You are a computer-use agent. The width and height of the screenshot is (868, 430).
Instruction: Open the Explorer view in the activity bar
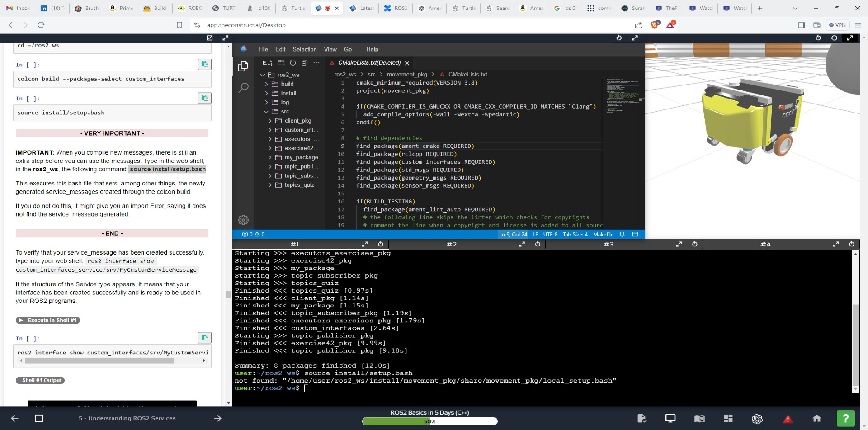point(243,66)
